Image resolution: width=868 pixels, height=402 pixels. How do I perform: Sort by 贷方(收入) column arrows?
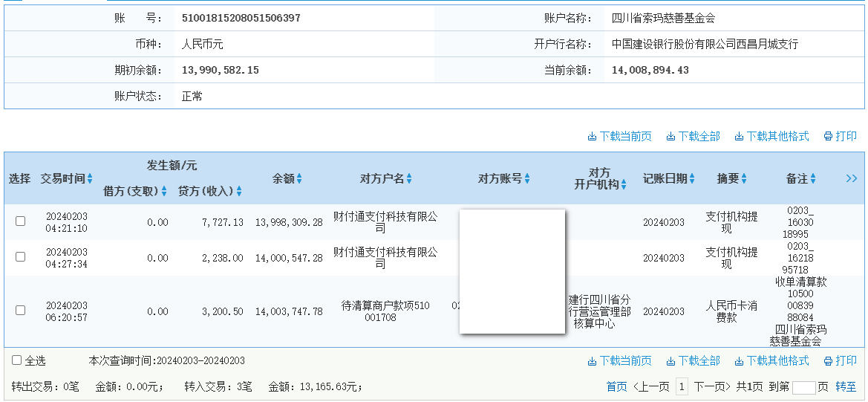pyautogui.click(x=239, y=191)
